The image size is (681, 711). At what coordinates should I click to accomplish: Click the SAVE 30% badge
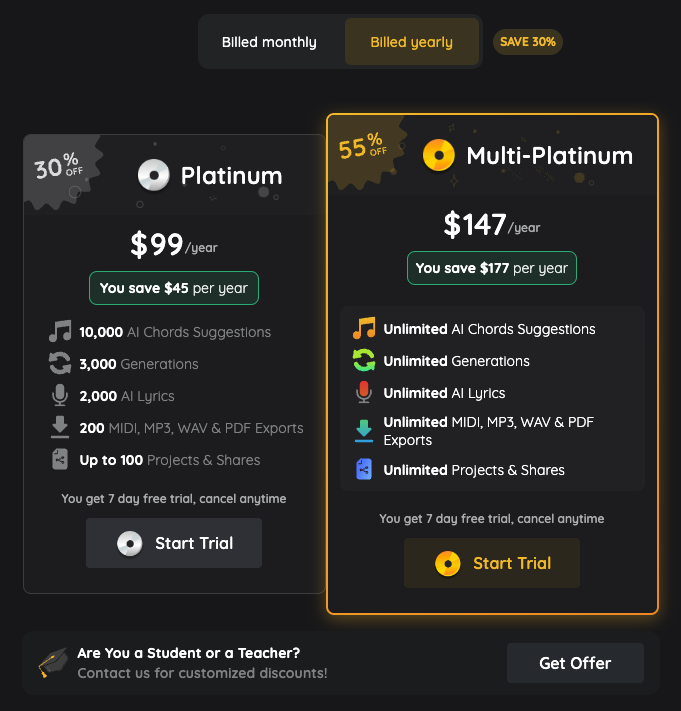528,42
